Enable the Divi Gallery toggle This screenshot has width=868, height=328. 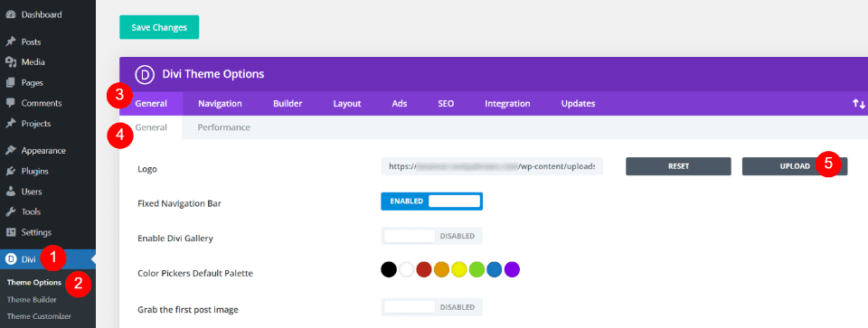(432, 236)
